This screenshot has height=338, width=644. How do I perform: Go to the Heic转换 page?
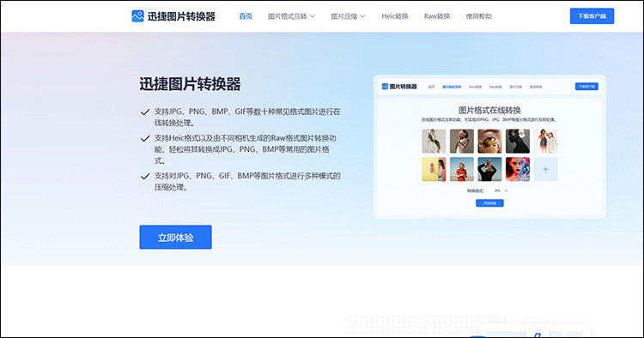[x=395, y=16]
